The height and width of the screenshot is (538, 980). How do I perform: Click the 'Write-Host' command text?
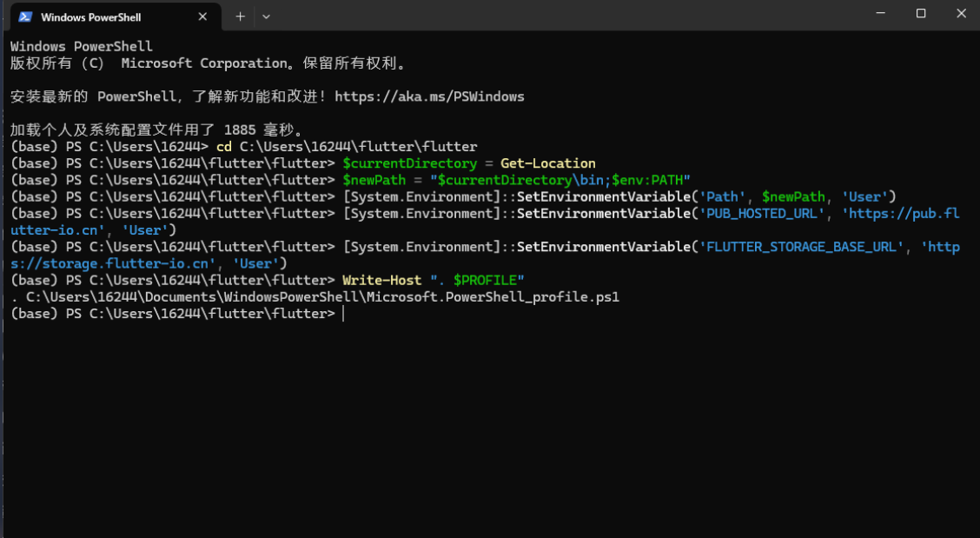[382, 280]
